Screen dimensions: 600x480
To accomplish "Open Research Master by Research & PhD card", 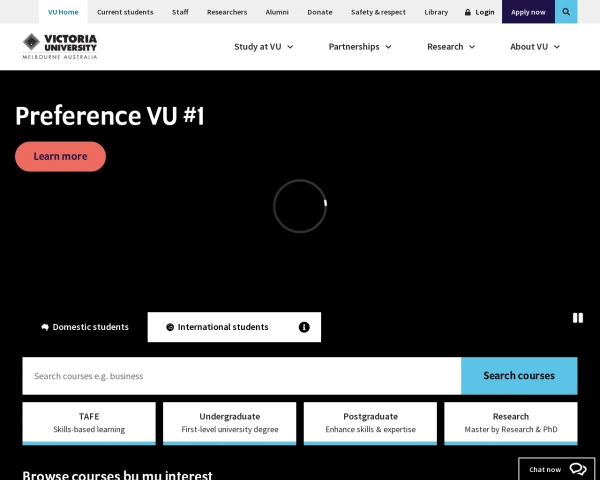I will pyautogui.click(x=511, y=423).
